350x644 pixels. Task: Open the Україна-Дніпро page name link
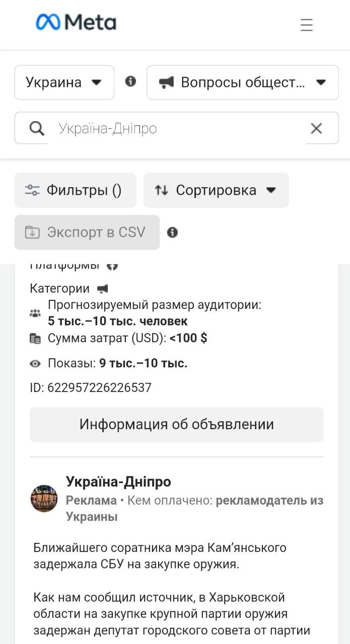[118, 481]
